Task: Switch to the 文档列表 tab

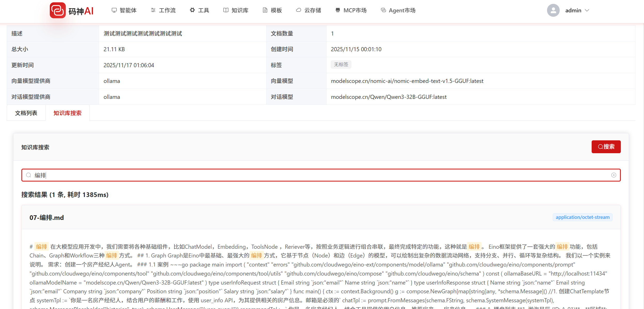Action: pyautogui.click(x=26, y=113)
